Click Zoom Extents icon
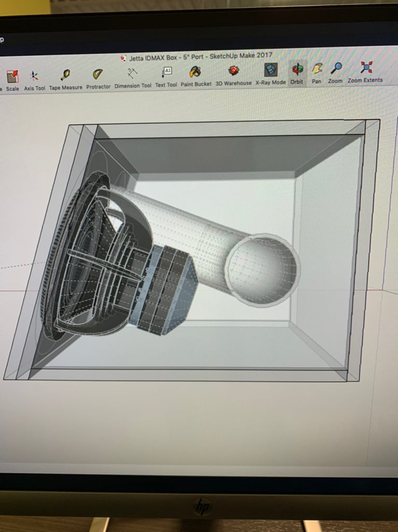Screen dimensions: 398x532 click(366, 67)
